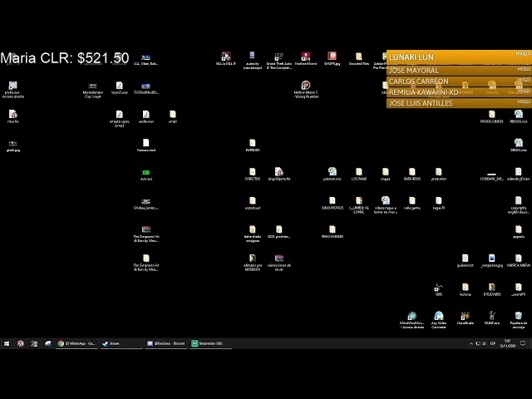Image resolution: width=532 pixels, height=399 pixels.
Task: Select the Decoded Files folder
Action: (358, 59)
